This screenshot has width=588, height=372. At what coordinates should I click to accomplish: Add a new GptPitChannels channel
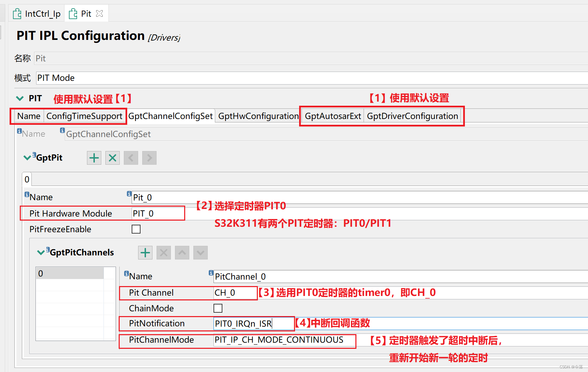pos(145,252)
